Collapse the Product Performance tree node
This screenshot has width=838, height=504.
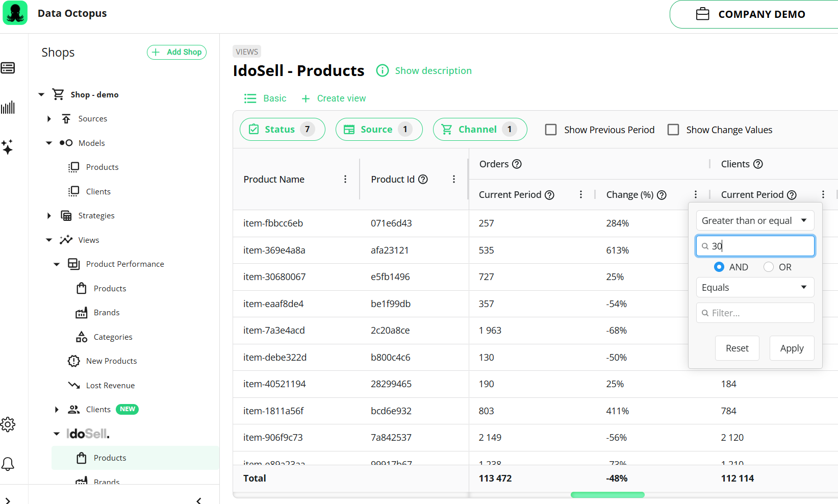pyautogui.click(x=57, y=264)
